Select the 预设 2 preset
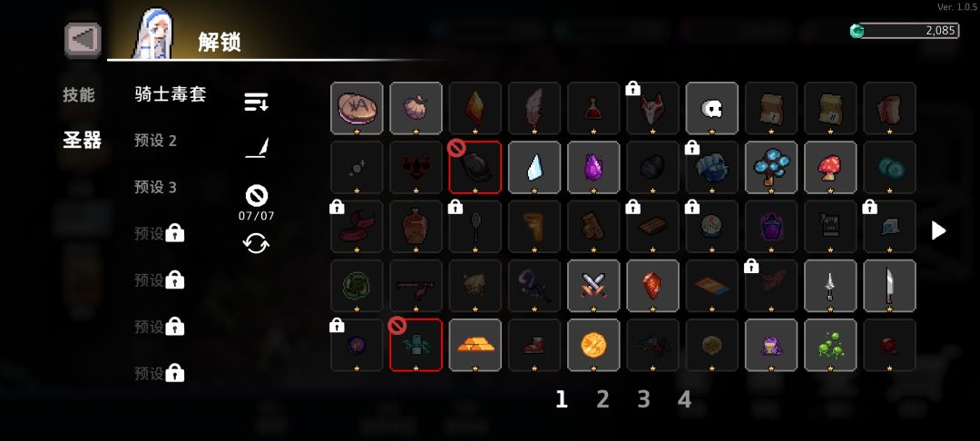The width and height of the screenshot is (980, 441). tap(156, 142)
